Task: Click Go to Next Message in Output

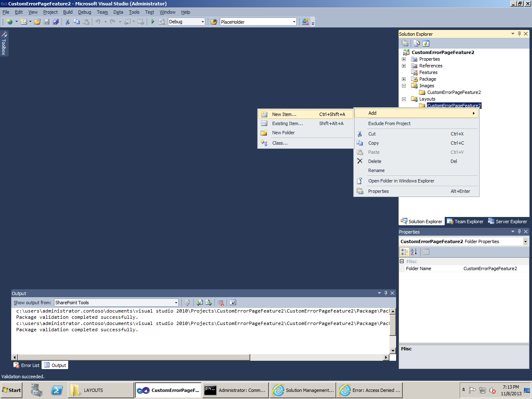Action: coord(209,303)
